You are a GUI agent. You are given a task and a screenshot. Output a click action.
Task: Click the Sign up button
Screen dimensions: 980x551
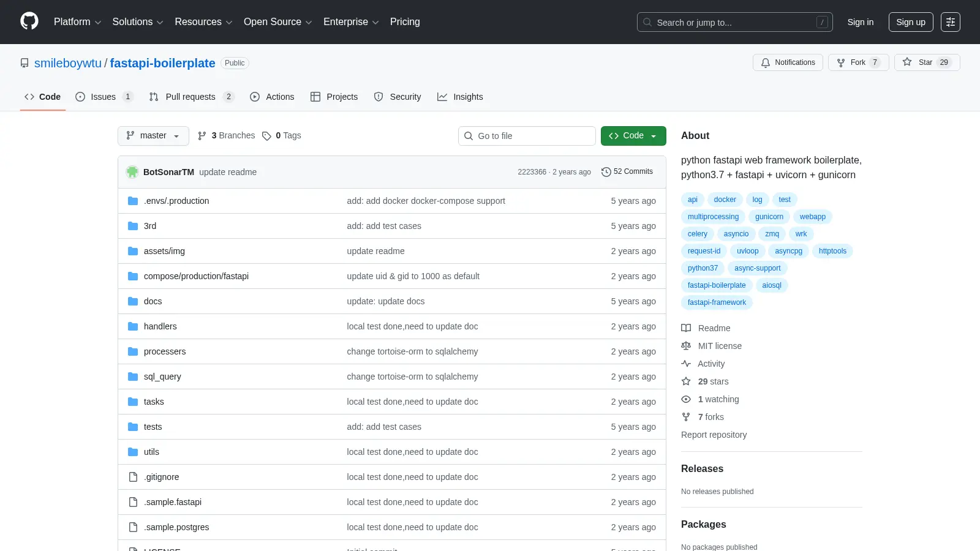pyautogui.click(x=911, y=22)
